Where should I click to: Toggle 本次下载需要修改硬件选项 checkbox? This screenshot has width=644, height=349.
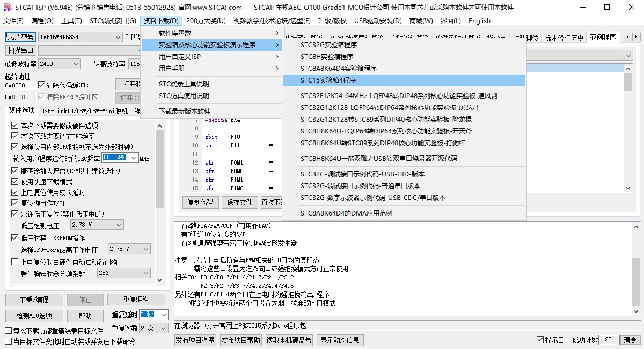click(x=15, y=125)
